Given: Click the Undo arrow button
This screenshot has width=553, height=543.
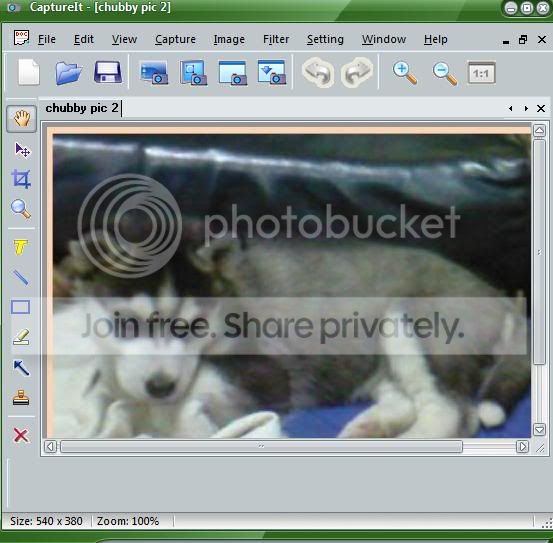Looking at the screenshot, I should pyautogui.click(x=318, y=73).
